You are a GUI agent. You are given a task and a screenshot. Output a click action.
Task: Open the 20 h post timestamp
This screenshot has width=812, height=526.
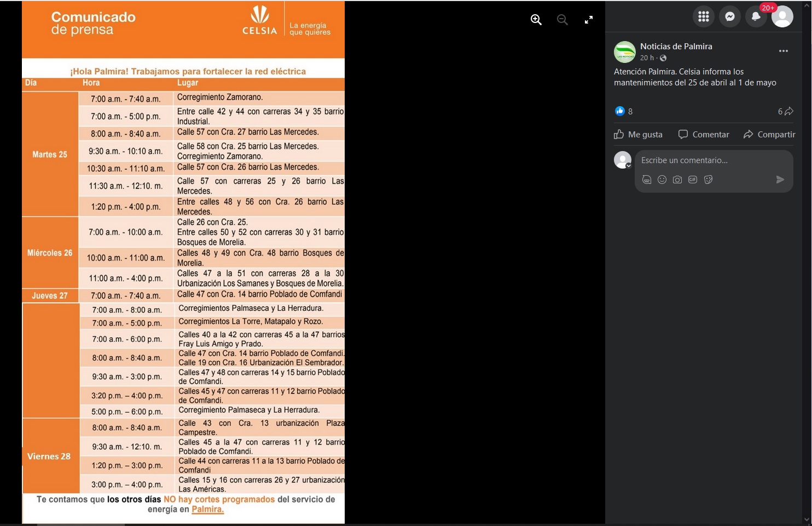coord(647,58)
